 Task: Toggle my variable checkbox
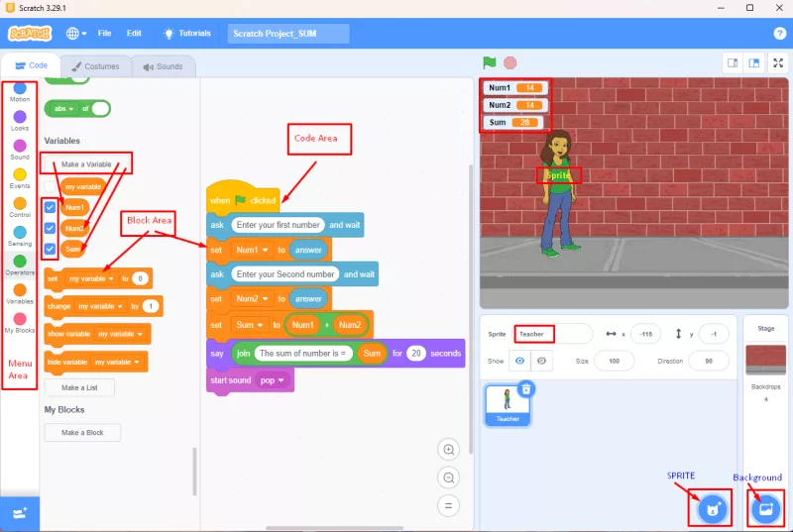[50, 187]
